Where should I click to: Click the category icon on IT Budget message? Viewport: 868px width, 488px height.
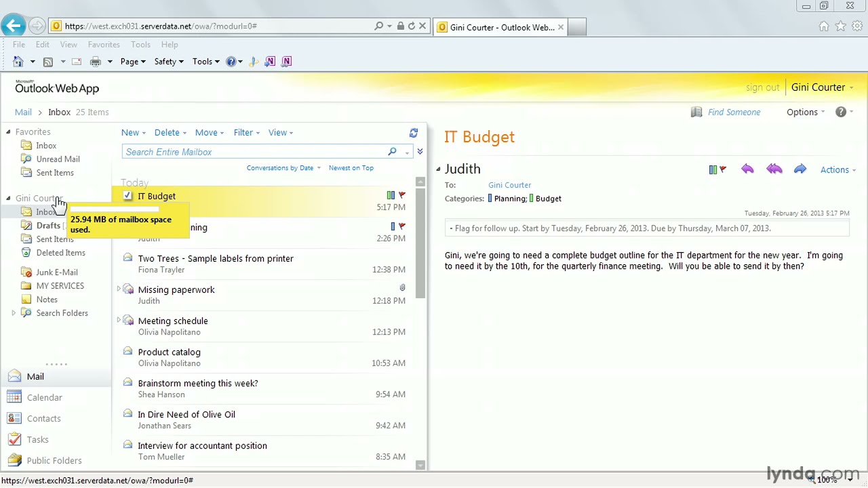[x=391, y=195]
